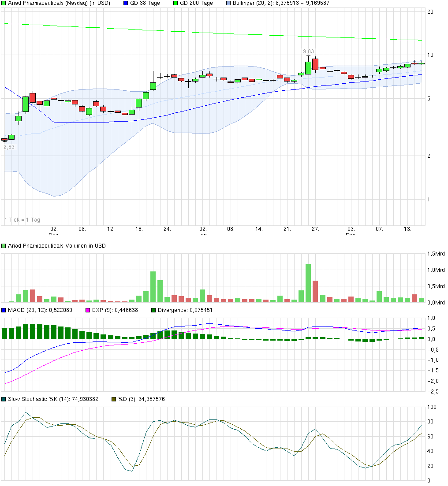Click the 2,53 low price label

pos(9,147)
